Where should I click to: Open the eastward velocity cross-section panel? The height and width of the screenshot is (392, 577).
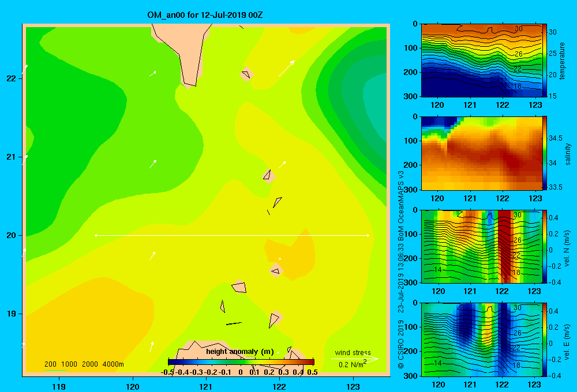(481, 339)
